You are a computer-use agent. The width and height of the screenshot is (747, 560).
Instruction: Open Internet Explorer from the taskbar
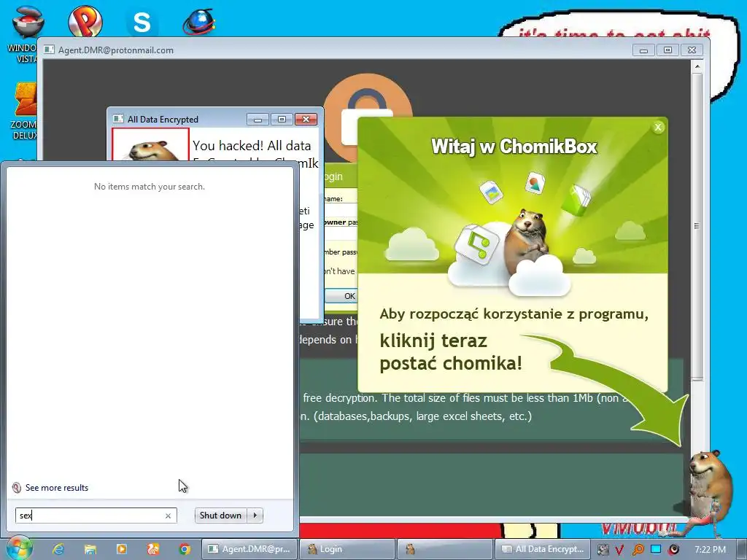click(x=58, y=549)
